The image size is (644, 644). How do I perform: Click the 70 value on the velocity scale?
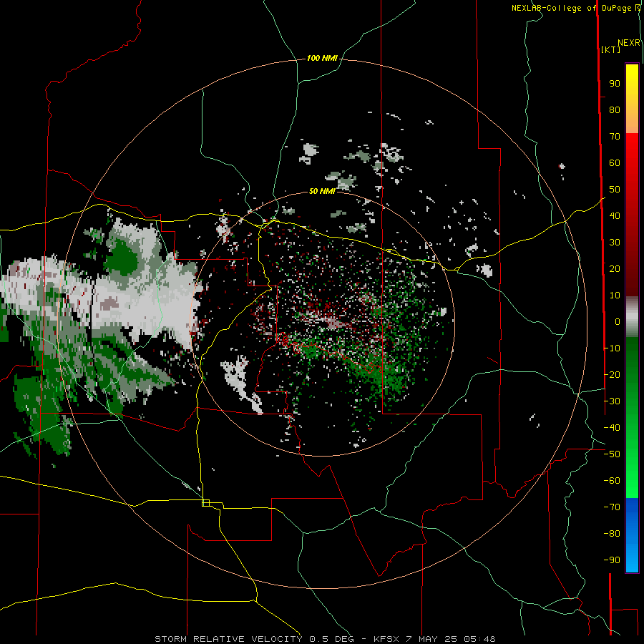[x=615, y=137]
